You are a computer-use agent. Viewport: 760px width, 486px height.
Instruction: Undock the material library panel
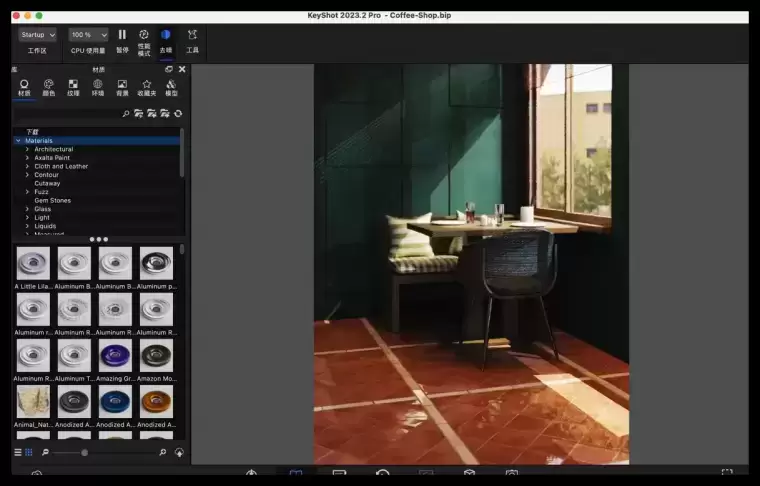[x=169, y=69]
